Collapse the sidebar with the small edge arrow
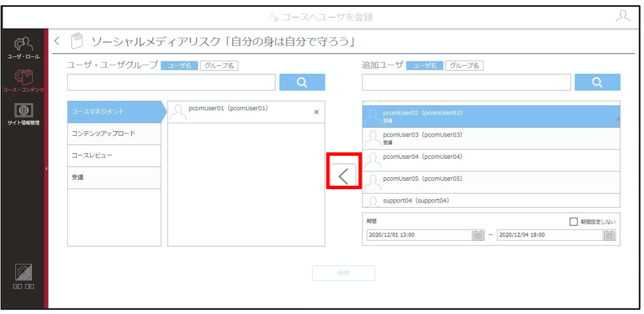 tap(46, 169)
